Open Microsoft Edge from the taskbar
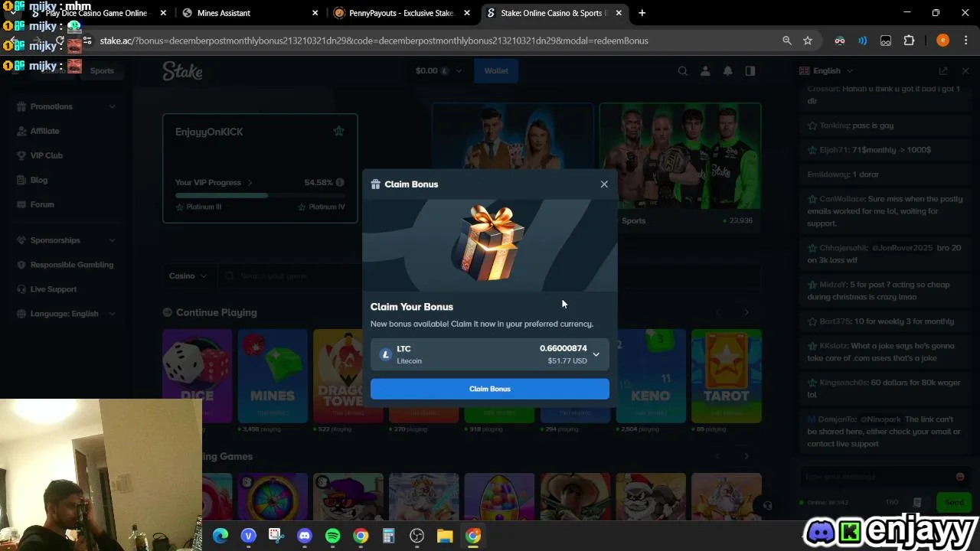The image size is (980, 551). (x=220, y=536)
